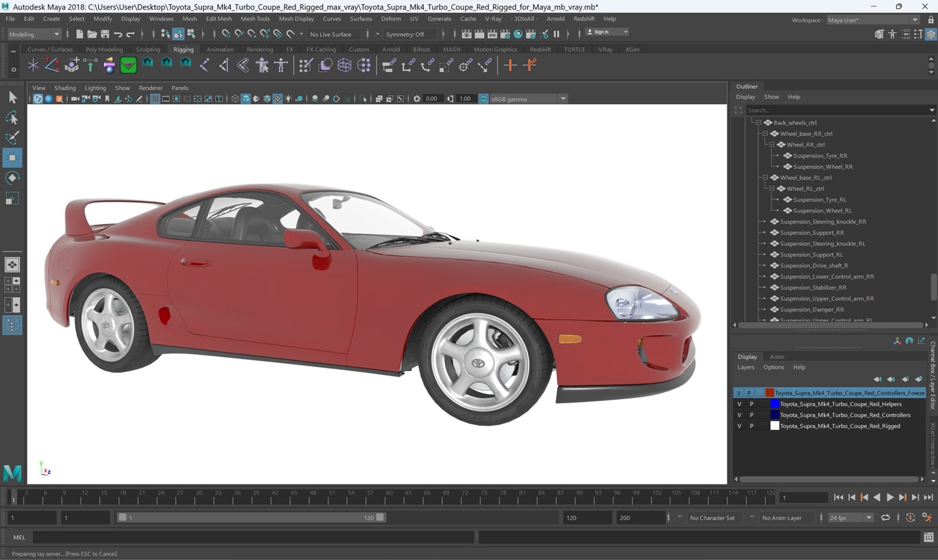Go to start of playback range
The image size is (938, 560).
coord(838,497)
